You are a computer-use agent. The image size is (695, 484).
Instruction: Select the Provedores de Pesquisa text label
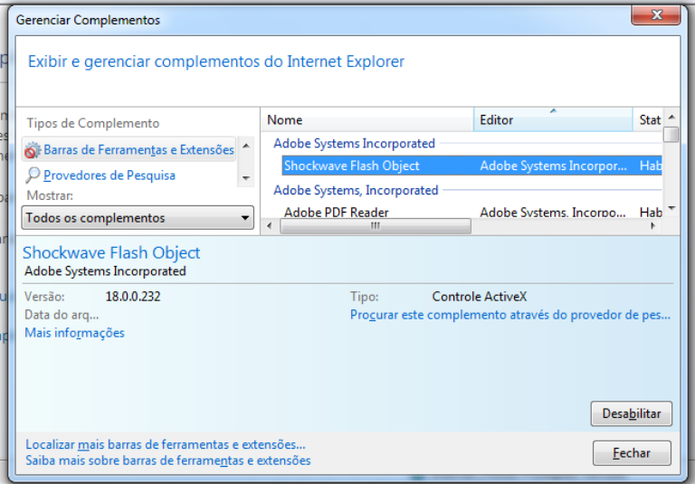click(x=109, y=176)
